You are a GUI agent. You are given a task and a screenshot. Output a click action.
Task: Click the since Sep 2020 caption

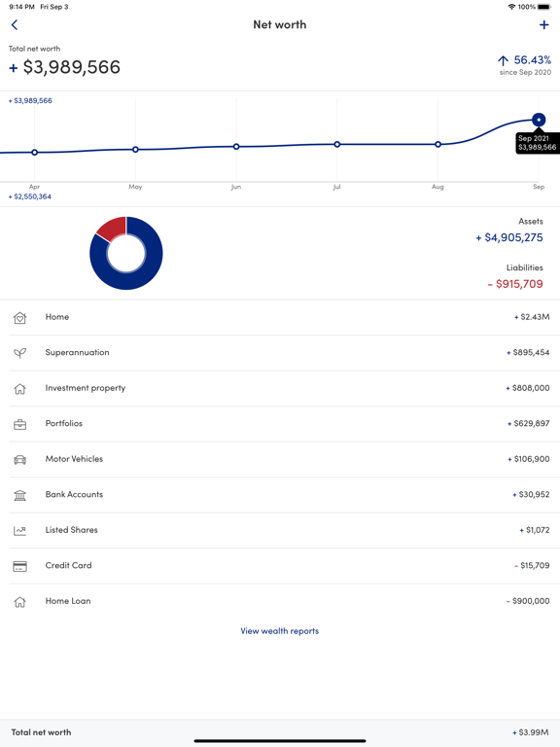(x=525, y=72)
